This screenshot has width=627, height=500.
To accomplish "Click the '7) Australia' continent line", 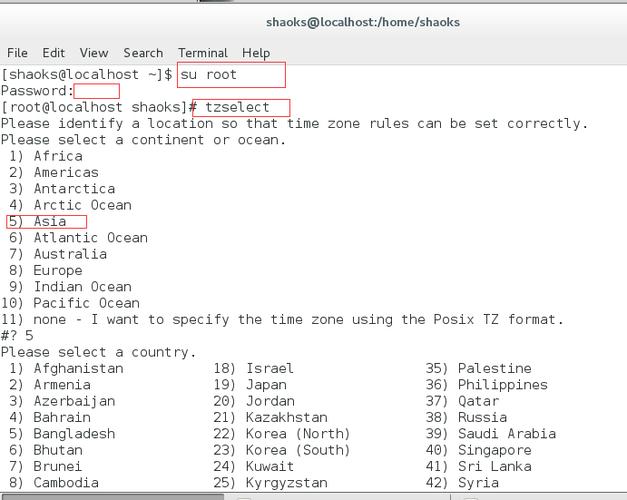I will (x=58, y=254).
